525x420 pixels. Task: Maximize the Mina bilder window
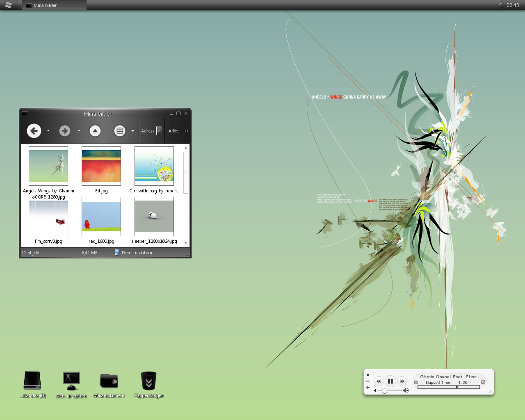pyautogui.click(x=178, y=114)
